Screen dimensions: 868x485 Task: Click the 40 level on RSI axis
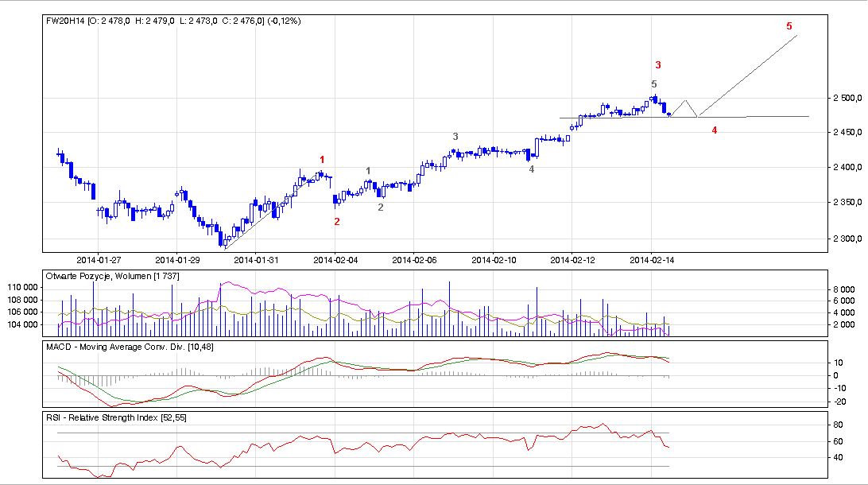838,457
